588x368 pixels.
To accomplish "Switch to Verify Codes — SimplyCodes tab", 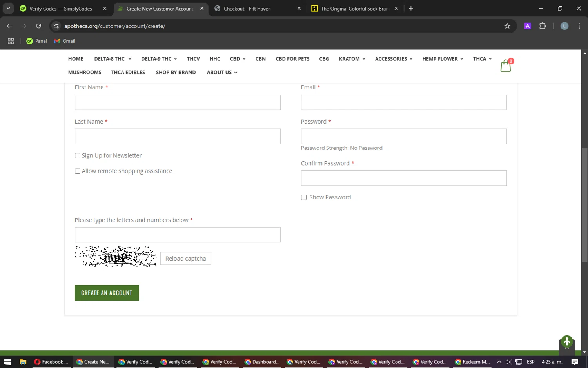I will 64,8.
